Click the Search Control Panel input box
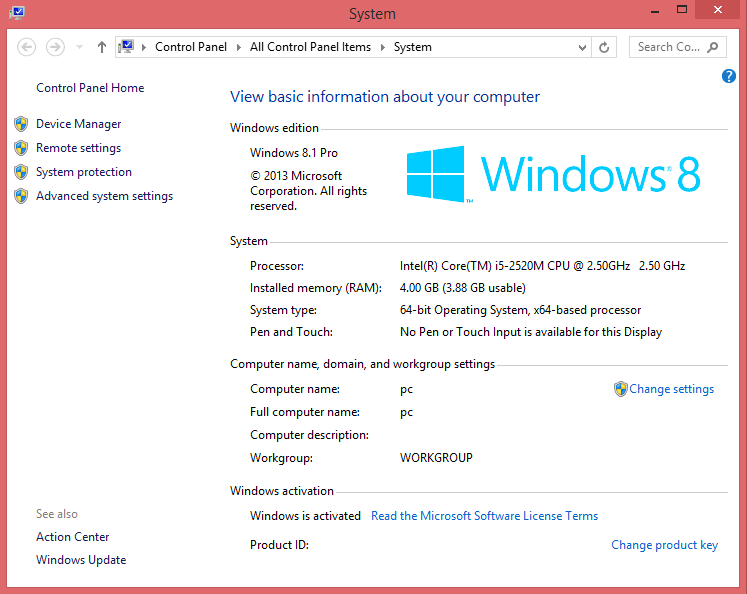 [668, 47]
